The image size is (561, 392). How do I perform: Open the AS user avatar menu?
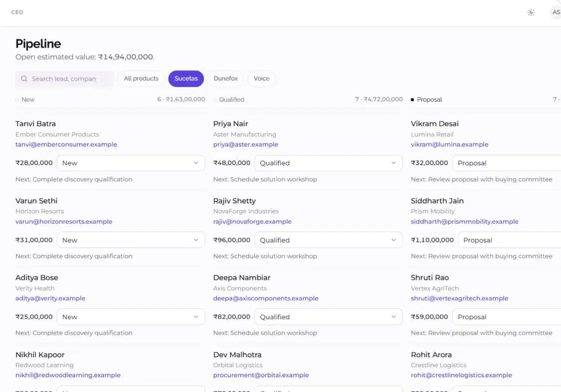coord(555,12)
